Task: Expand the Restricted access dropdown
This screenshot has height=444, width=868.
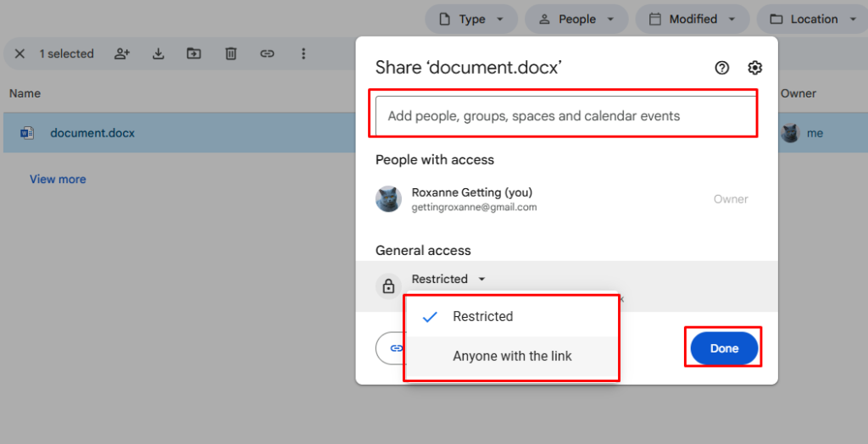Action: 448,279
